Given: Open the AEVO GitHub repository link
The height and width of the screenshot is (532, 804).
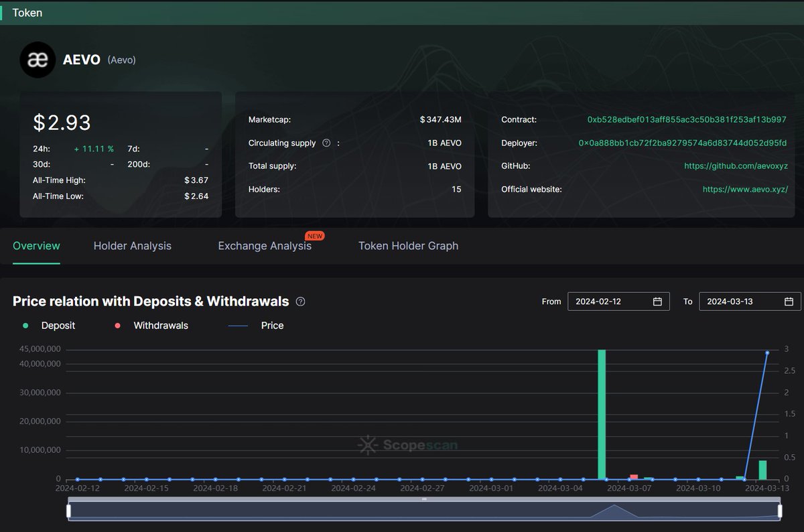Looking at the screenshot, I should 736,165.
